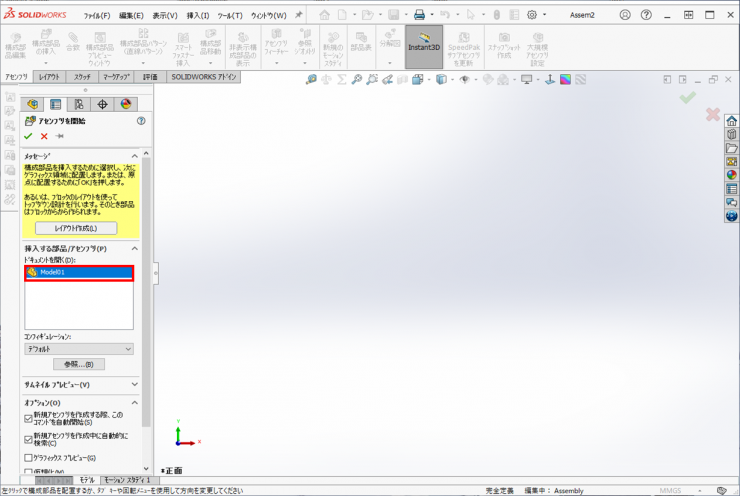The image size is (740, 496).
Task: Click the red cancel X in PropertyManager
Action: (44, 136)
